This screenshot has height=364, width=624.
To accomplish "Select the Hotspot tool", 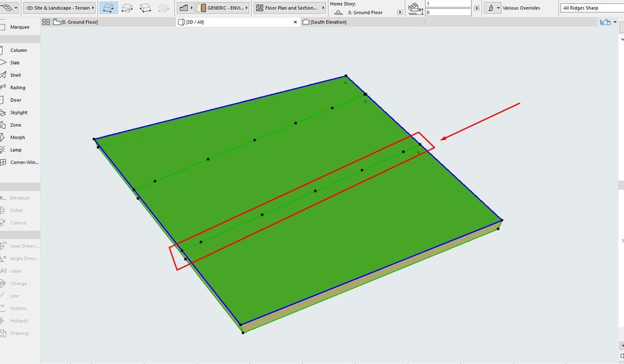I will click(x=19, y=320).
